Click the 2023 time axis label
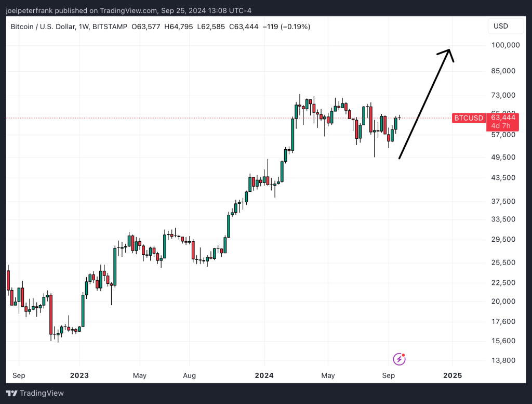The height and width of the screenshot is (404, 532). [79, 375]
